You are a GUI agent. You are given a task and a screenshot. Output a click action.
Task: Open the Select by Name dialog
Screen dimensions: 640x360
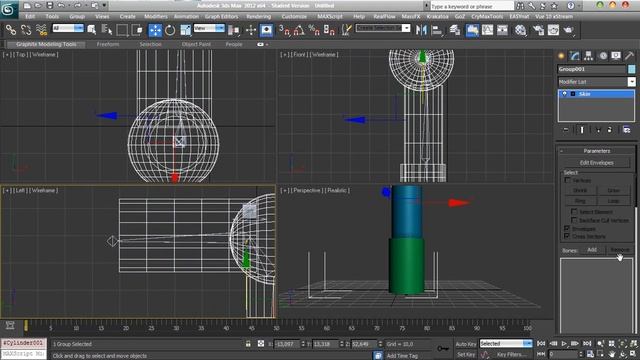[107, 30]
